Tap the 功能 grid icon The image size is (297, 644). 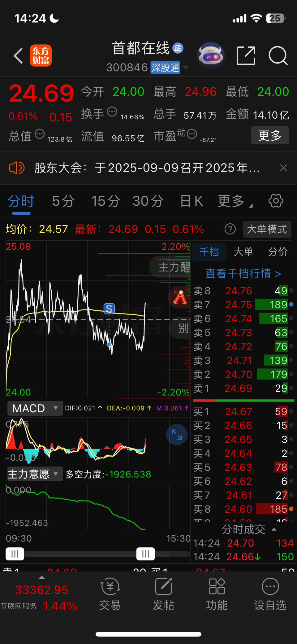pyautogui.click(x=217, y=586)
